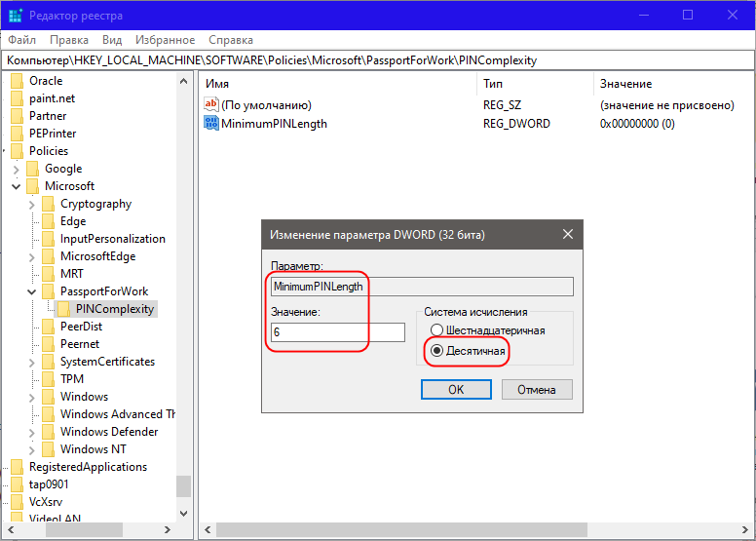Click the Registry Editor app icon in title bar
Image resolution: width=756 pixels, height=541 pixels.
click(x=16, y=15)
